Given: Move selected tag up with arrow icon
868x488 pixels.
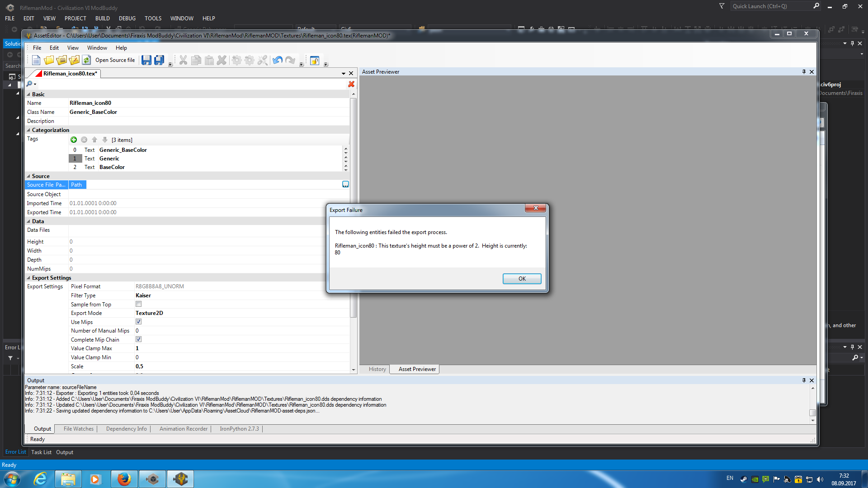Looking at the screenshot, I should [94, 140].
